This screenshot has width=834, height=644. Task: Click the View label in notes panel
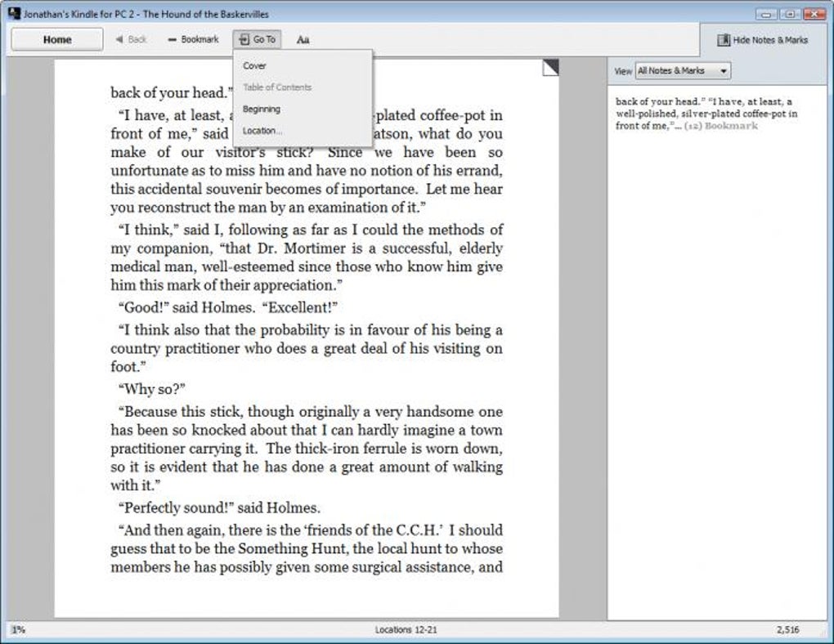point(623,71)
